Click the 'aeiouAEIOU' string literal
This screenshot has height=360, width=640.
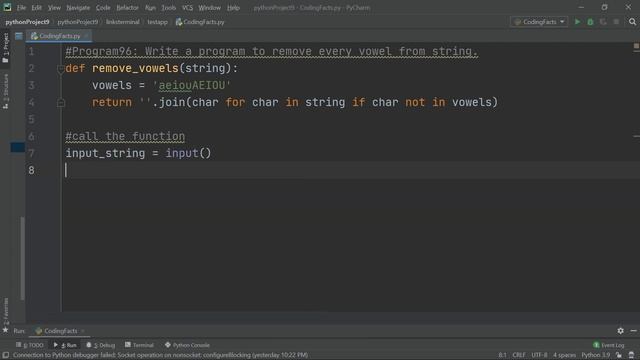191,86
